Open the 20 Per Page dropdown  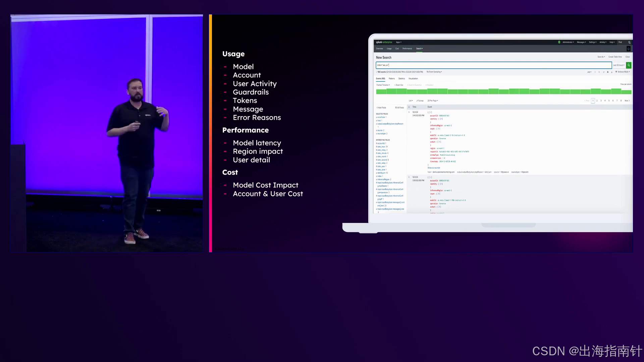click(433, 101)
